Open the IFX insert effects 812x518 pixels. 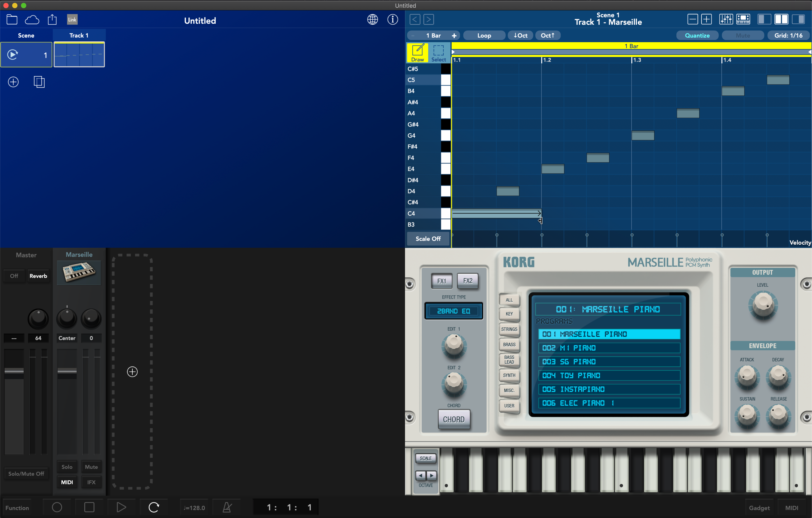click(91, 482)
